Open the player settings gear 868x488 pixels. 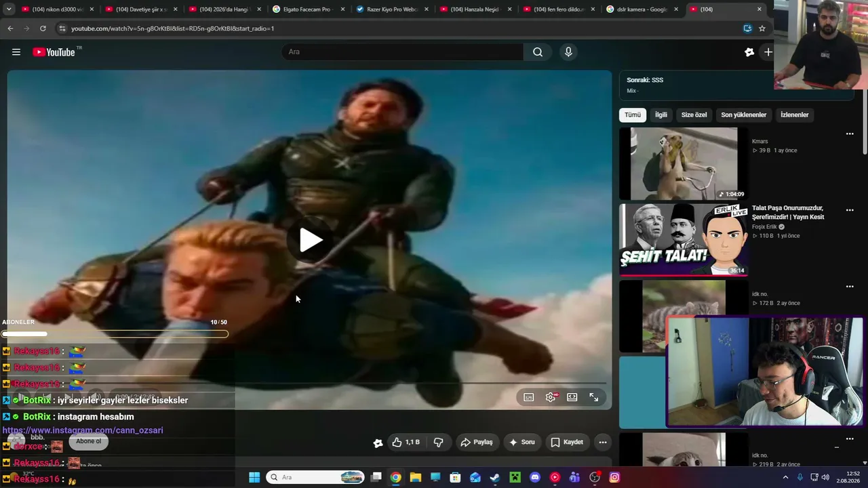click(551, 397)
